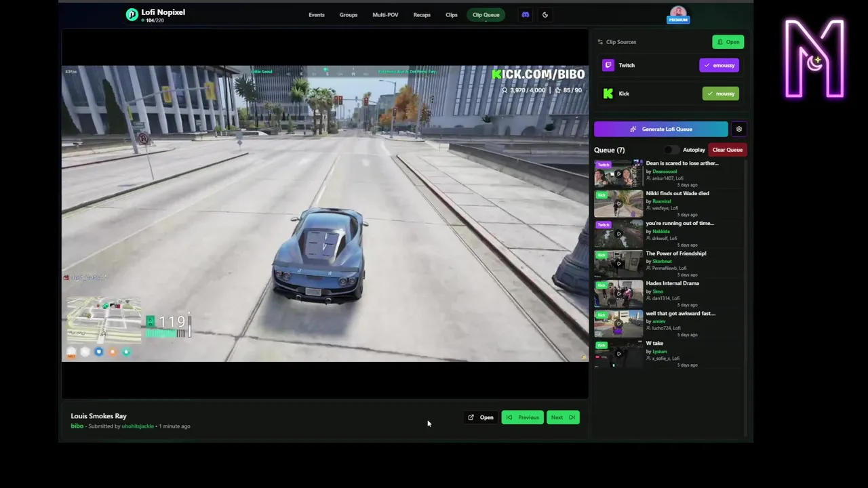Open the premium user avatar menu
Image resolution: width=868 pixels, height=488 pixels.
click(x=678, y=15)
